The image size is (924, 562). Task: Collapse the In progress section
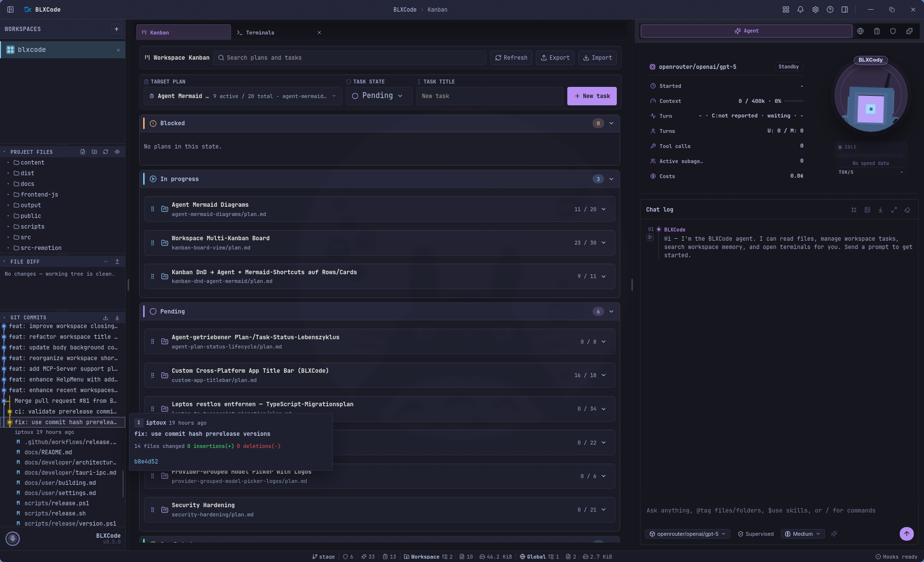(611, 179)
